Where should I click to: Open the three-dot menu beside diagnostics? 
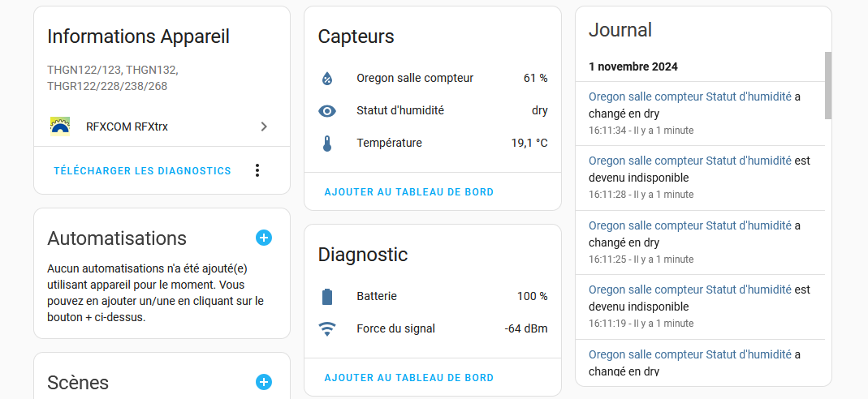click(257, 171)
